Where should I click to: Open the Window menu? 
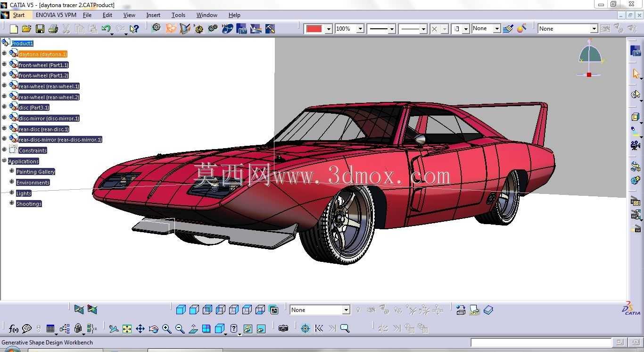click(206, 15)
